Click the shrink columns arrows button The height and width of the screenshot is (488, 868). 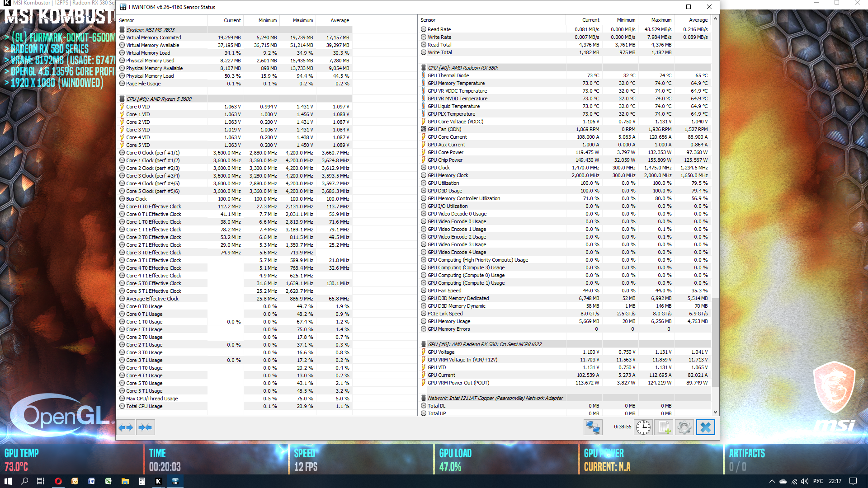(145, 427)
